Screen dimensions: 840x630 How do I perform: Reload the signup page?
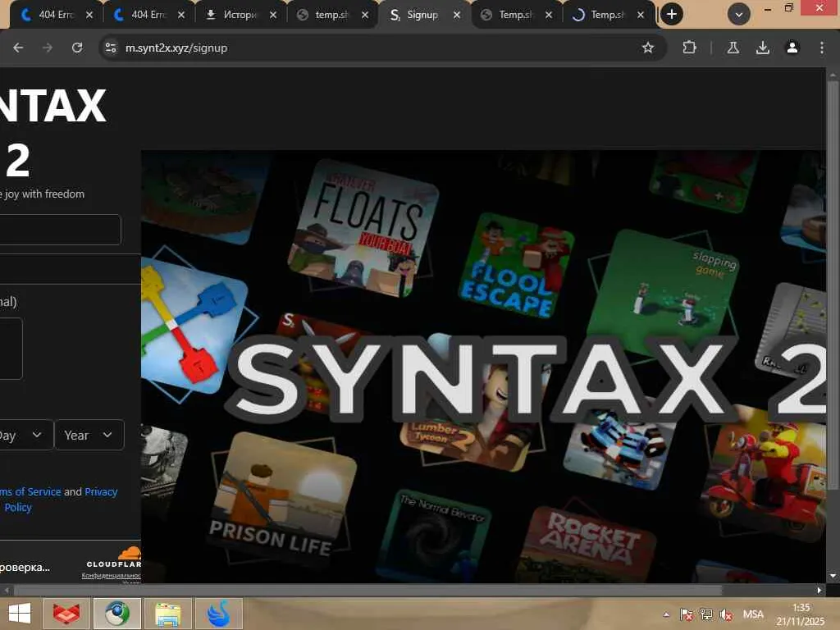(77, 48)
